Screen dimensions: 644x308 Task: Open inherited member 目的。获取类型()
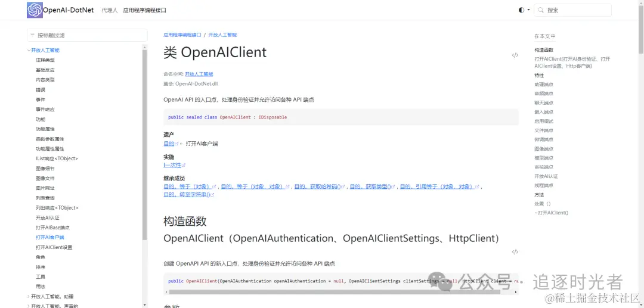pos(370,186)
